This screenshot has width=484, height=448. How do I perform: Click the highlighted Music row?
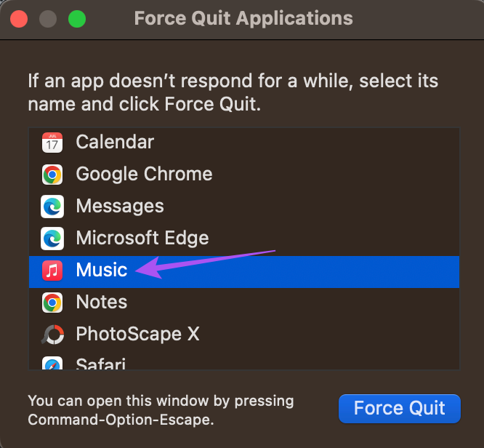pos(244,271)
